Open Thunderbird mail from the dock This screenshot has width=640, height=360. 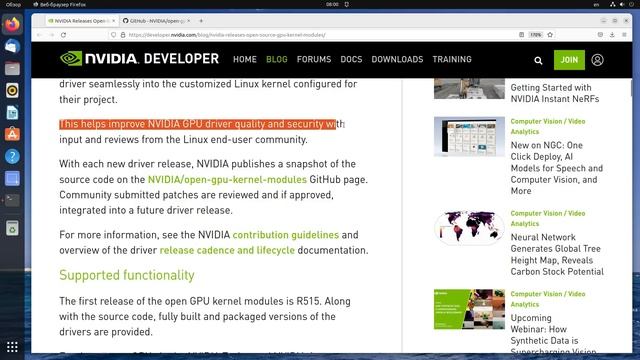coord(12,47)
